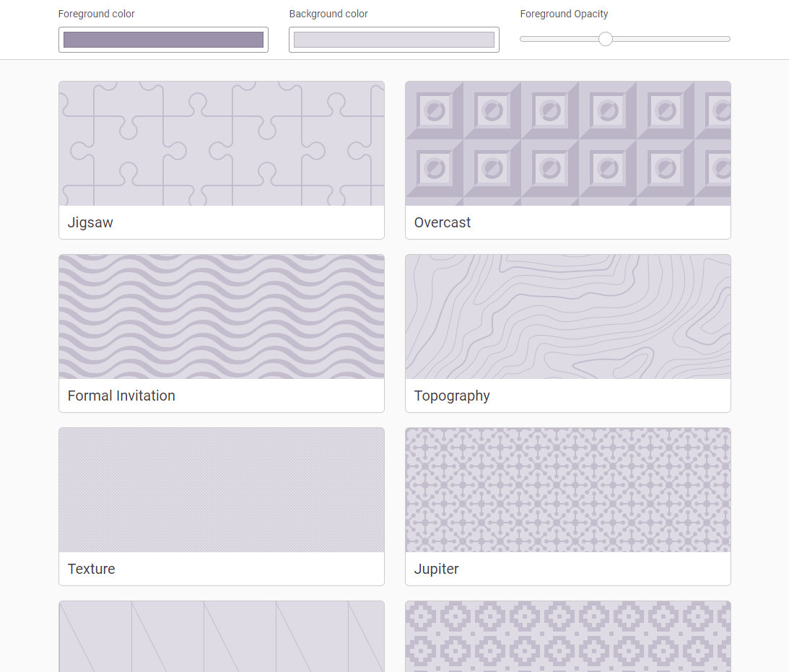The width and height of the screenshot is (789, 672).
Task: Click the Jigsaw card title
Action: [x=90, y=223]
